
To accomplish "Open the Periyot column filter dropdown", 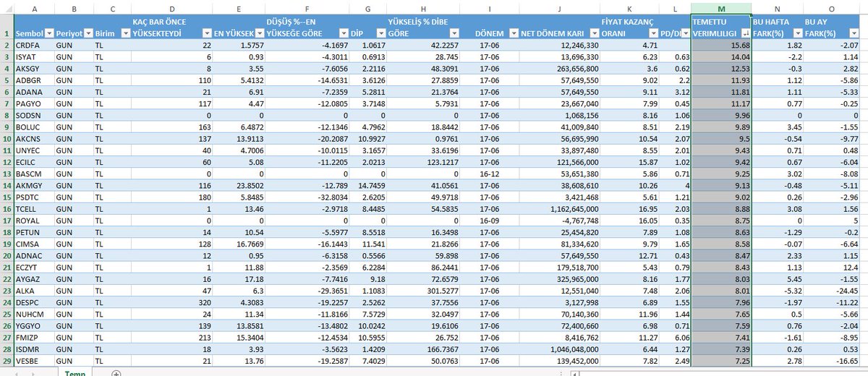I will (x=88, y=34).
